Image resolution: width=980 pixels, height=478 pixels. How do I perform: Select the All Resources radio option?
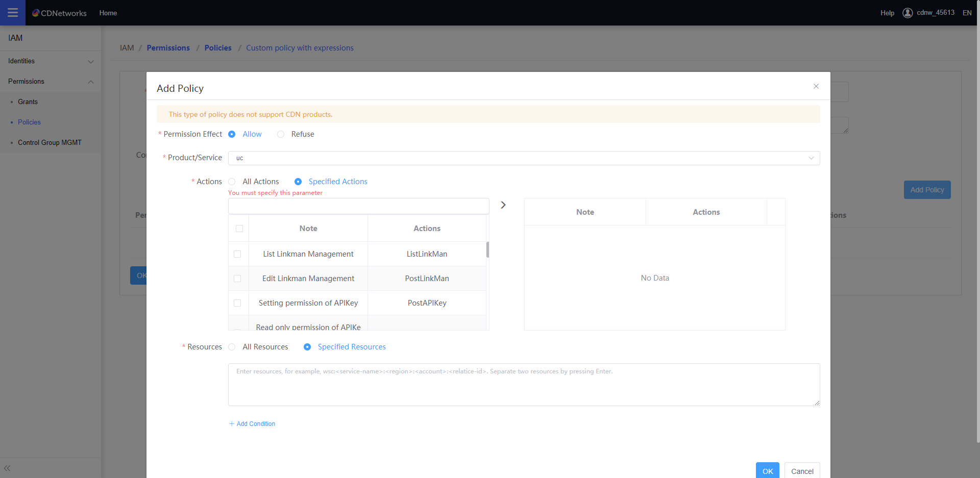[232, 347]
